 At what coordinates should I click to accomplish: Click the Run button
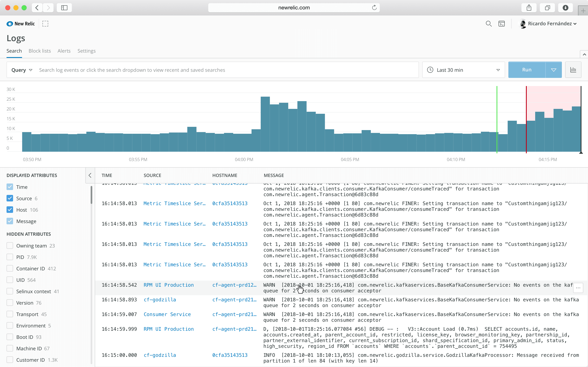pos(527,70)
